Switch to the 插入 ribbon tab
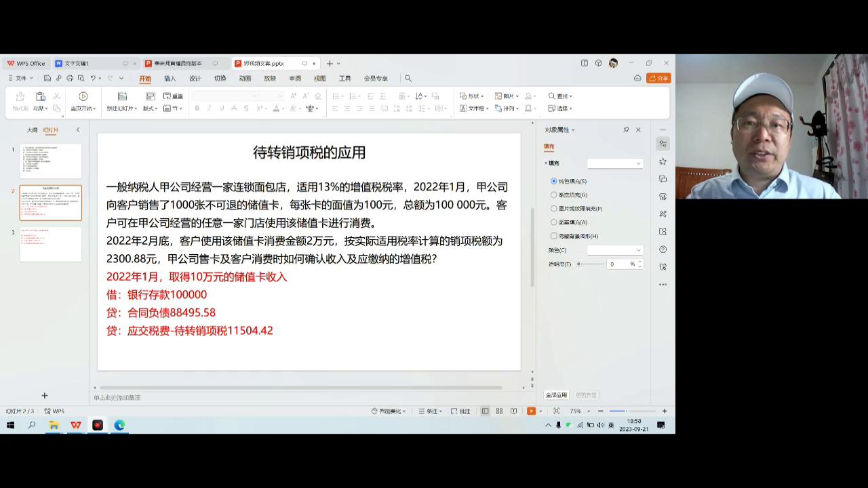 click(x=170, y=78)
